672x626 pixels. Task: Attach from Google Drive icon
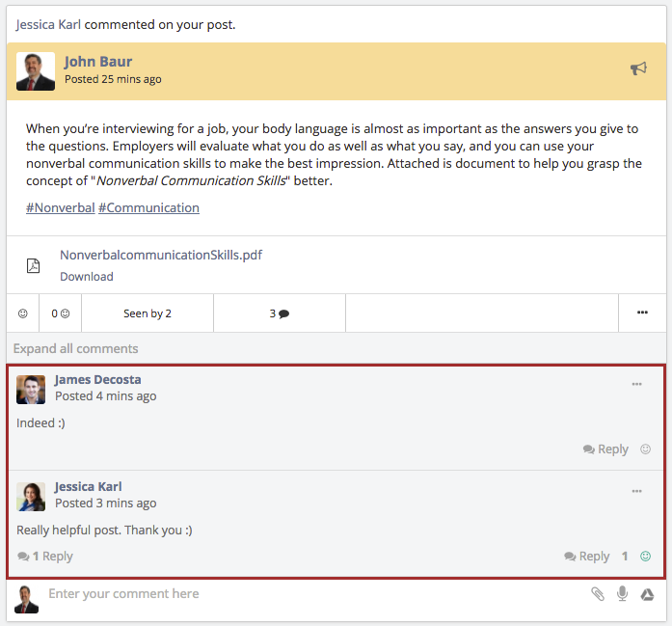pos(647,594)
